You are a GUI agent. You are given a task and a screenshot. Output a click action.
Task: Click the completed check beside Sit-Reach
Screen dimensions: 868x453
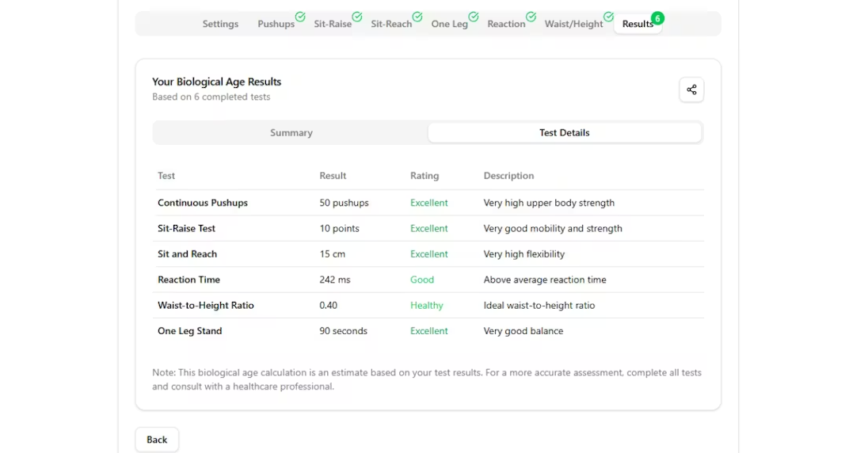(x=417, y=17)
